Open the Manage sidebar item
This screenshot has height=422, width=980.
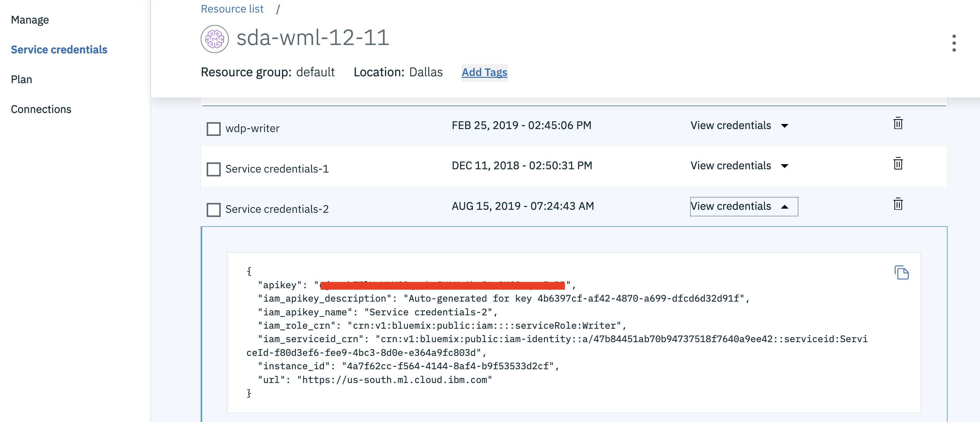point(30,20)
